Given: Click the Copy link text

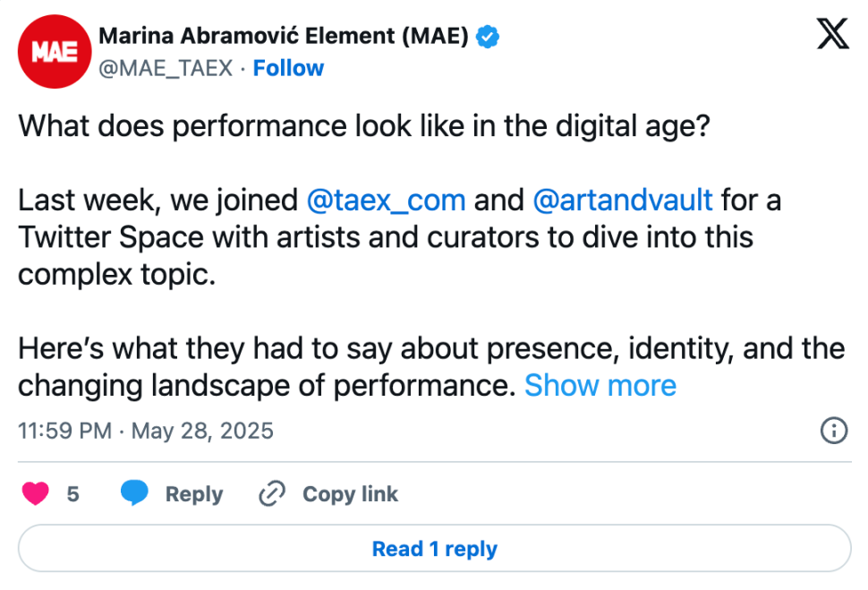Looking at the screenshot, I should pos(350,494).
